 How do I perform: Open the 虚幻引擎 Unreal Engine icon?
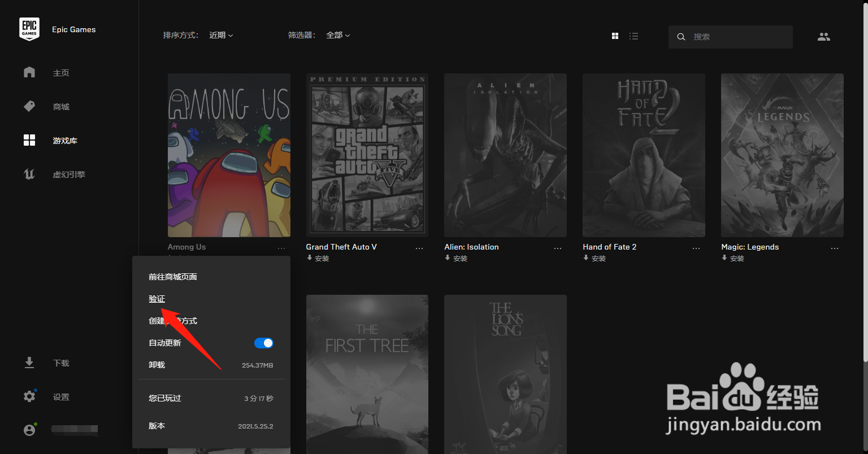coord(29,174)
